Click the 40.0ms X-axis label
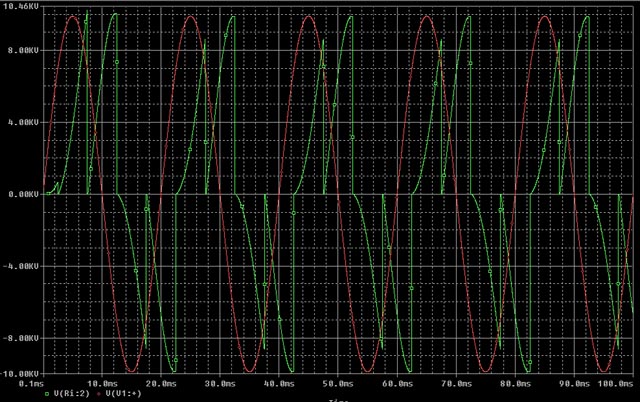Viewport: 640px width, 402px height. click(x=279, y=384)
